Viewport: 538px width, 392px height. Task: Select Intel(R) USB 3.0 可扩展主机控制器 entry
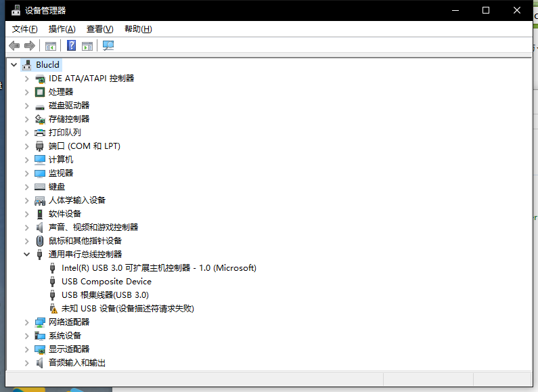(159, 268)
